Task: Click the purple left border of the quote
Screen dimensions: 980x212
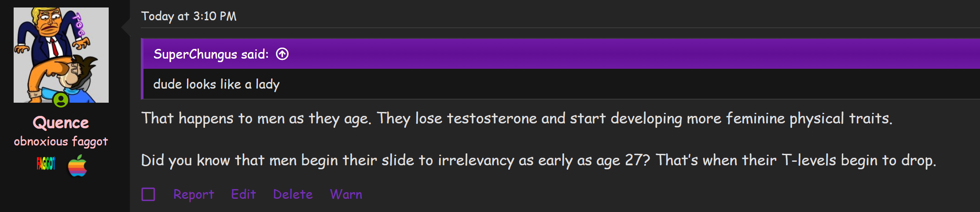Action: tap(142, 84)
